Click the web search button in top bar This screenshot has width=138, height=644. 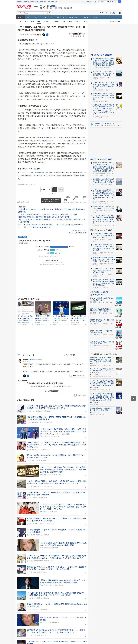[x=120, y=2]
